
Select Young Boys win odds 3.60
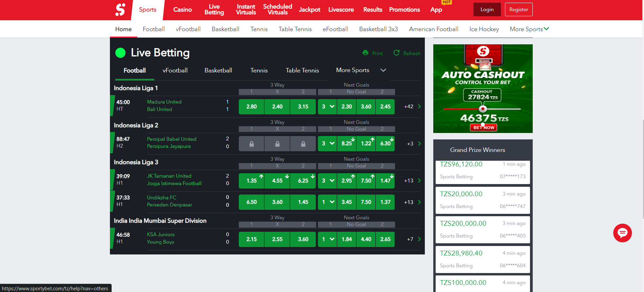[x=303, y=239]
